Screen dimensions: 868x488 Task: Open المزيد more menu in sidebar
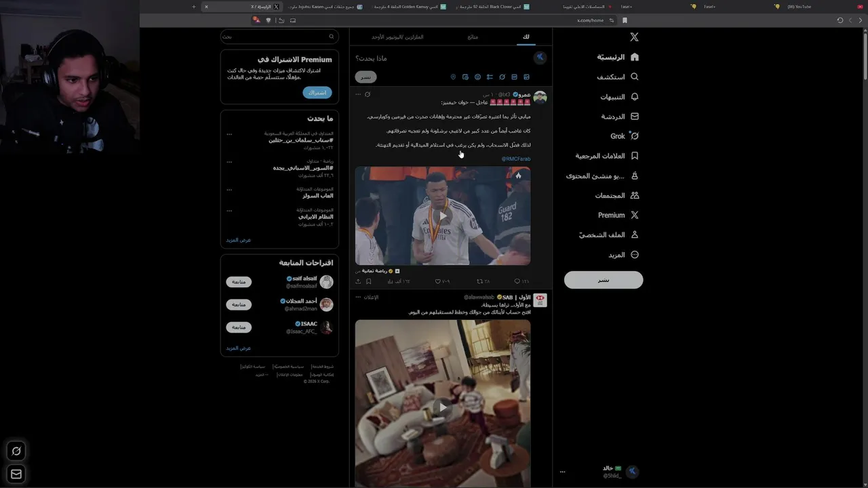click(623, 255)
